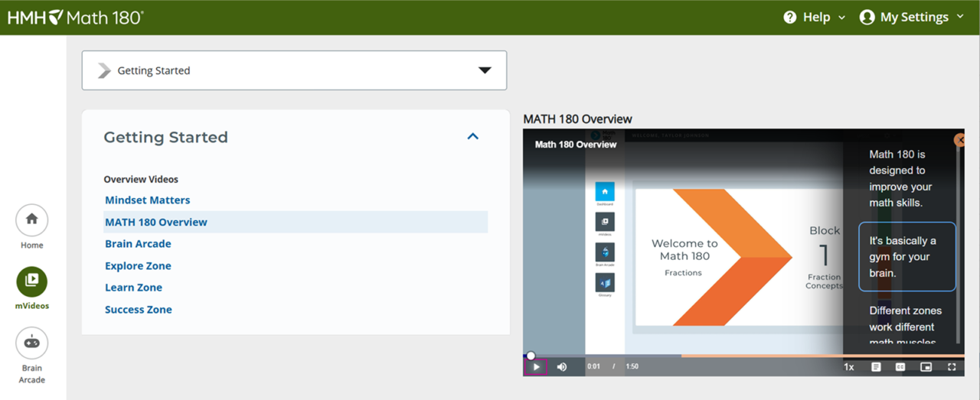Click the 'MATH 180 Overview' title above video
This screenshot has width=980, height=400.
point(577,119)
